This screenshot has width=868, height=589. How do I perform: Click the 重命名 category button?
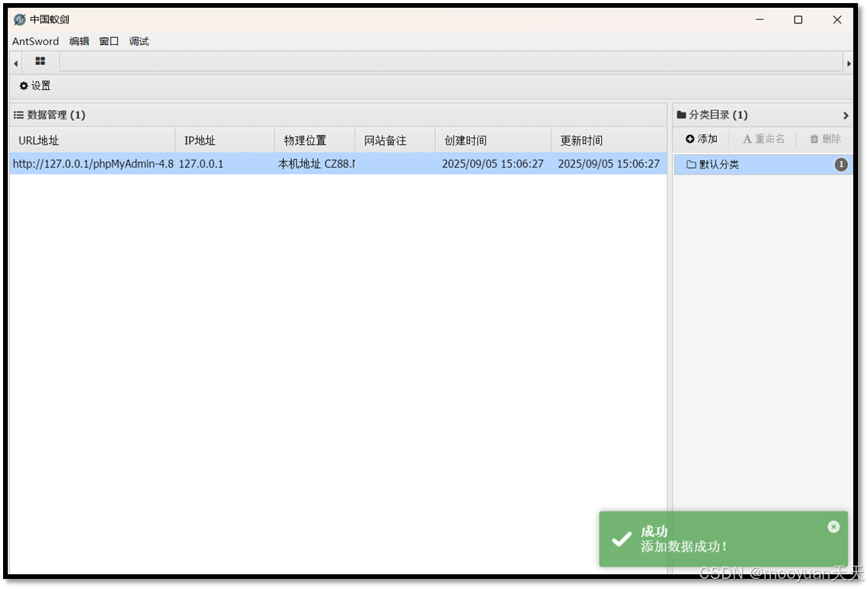pyautogui.click(x=763, y=139)
